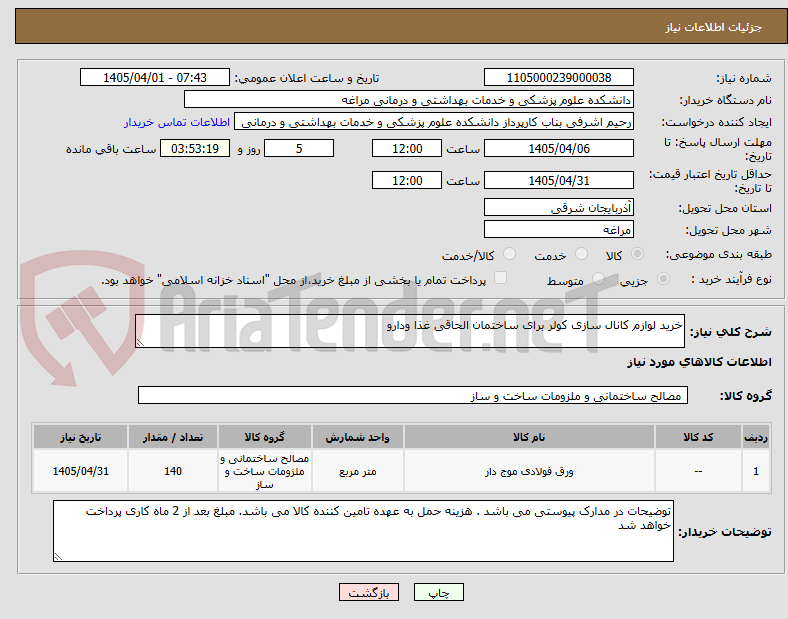This screenshot has height=619, width=788.
Task: Click the بازگشت back button
Action: (369, 592)
